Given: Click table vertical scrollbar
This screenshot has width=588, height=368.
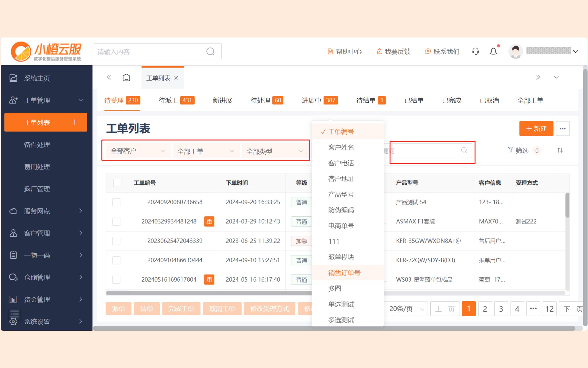Looking at the screenshot, I should (x=567, y=205).
